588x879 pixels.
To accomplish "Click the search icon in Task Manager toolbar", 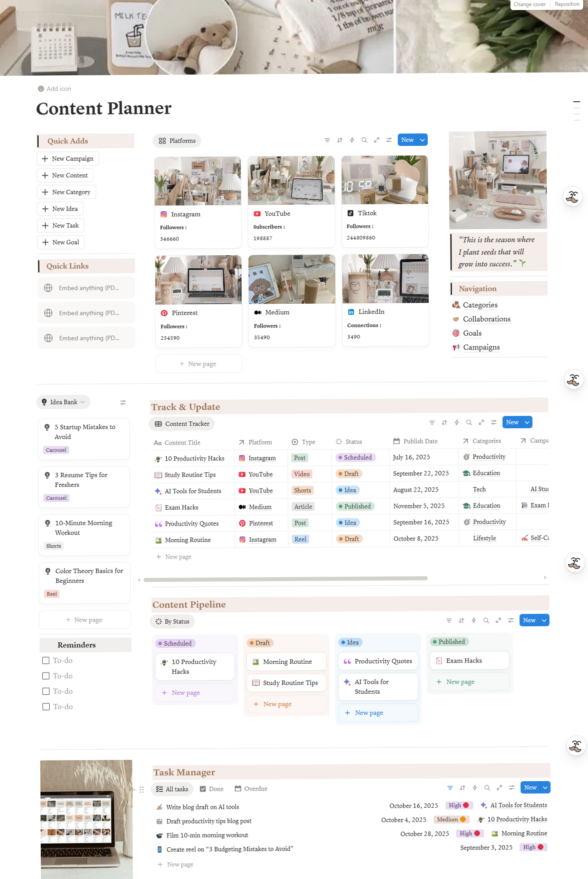I will coord(487,787).
